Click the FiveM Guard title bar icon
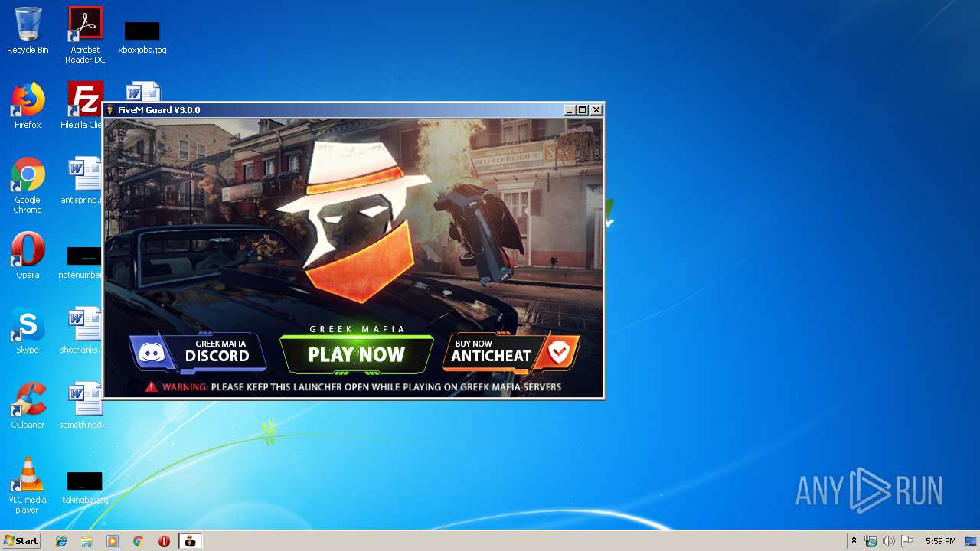This screenshot has width=980, height=551. tap(110, 110)
